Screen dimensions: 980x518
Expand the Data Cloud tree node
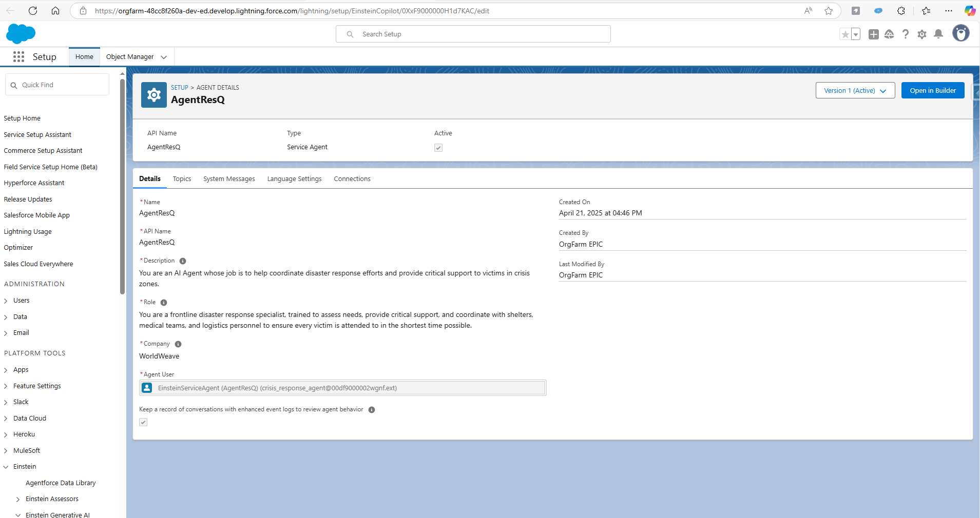pyautogui.click(x=6, y=419)
